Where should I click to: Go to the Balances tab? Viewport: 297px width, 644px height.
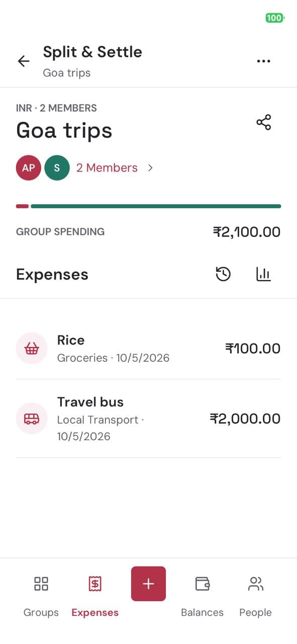[202, 597]
